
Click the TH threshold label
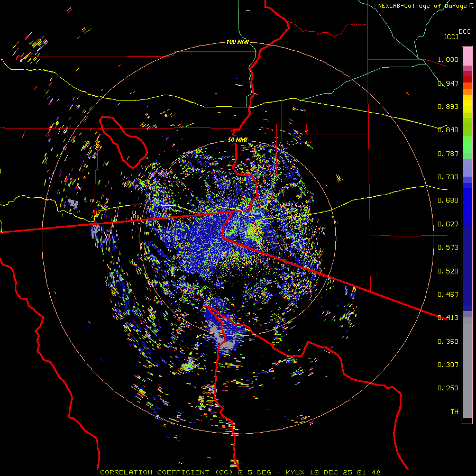click(x=454, y=412)
